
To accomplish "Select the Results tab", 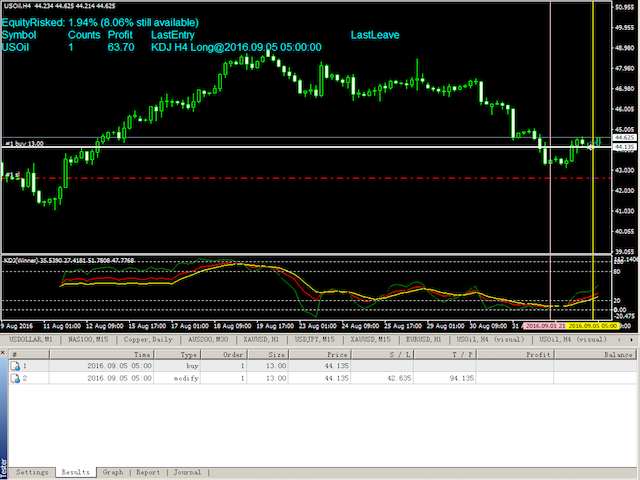I will [75, 472].
